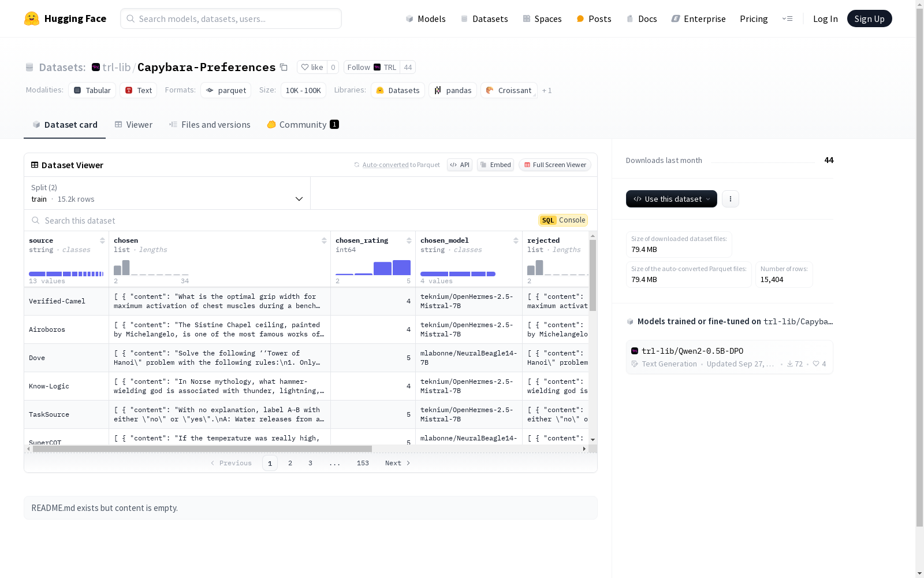
Task: Expand the +1 more libraries
Action: coord(546,90)
